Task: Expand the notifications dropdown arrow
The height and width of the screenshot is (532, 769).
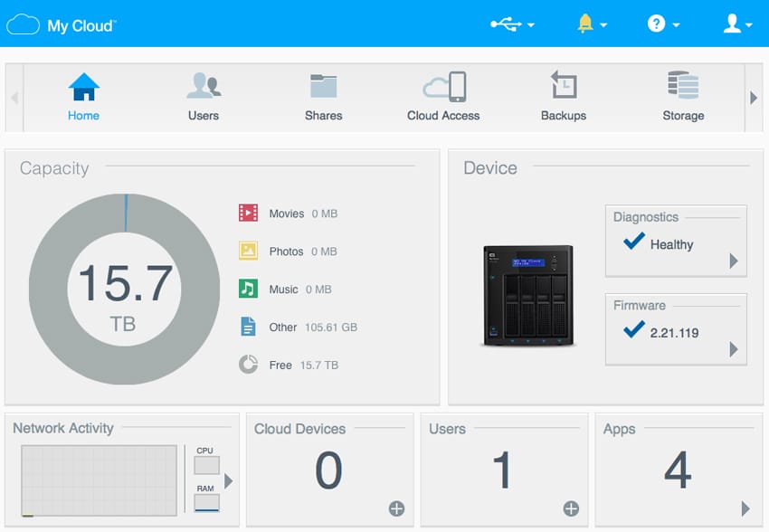Action: pos(603,24)
